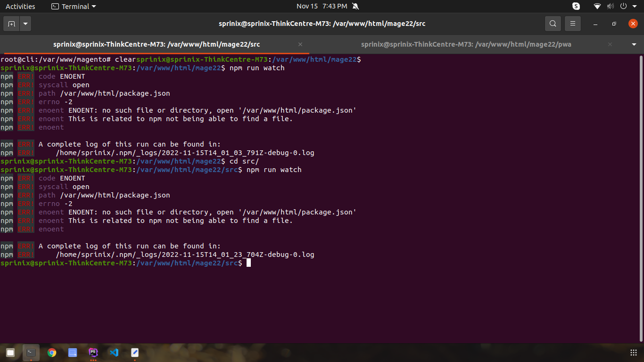Viewport: 644px width, 362px height.
Task: Open the Terminal app menu
Action: click(x=73, y=6)
